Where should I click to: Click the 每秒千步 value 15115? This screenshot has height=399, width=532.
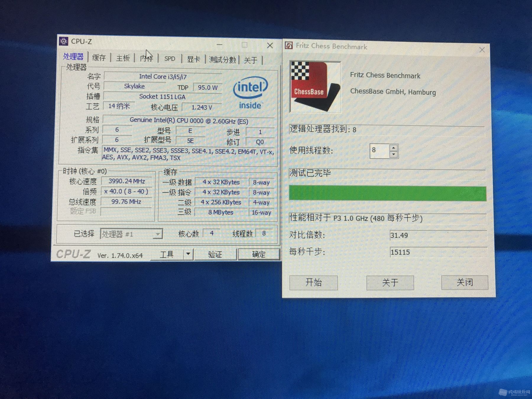(x=400, y=252)
